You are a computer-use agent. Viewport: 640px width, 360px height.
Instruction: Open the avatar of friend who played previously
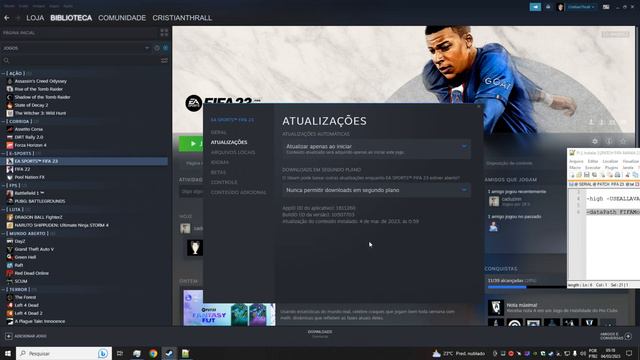click(493, 227)
